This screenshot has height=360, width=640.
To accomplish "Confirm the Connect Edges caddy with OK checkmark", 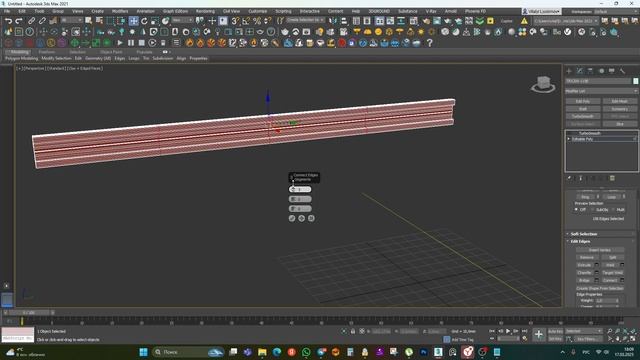I will (292, 218).
